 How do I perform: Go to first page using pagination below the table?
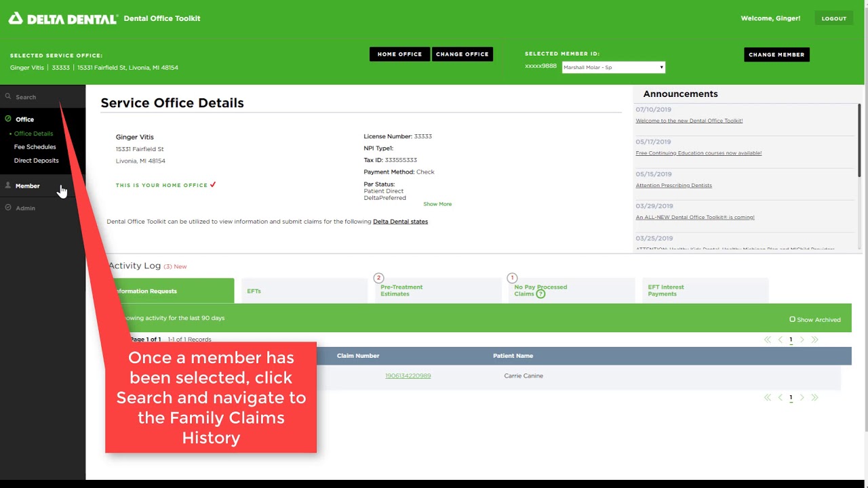(768, 397)
